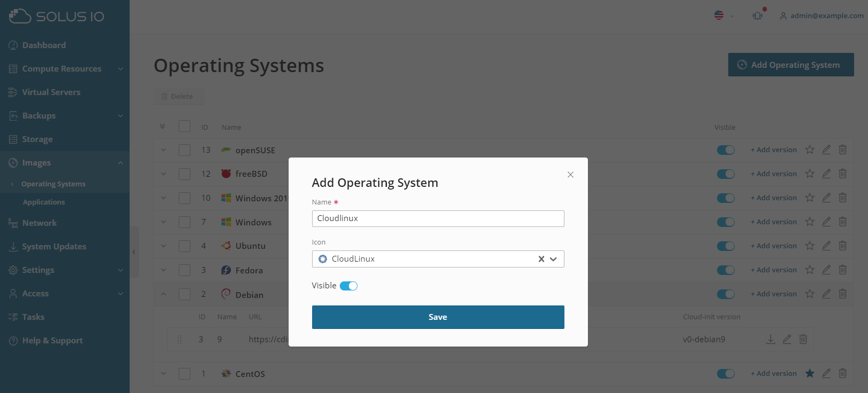Select the Ubuntu row checkbox
Screen dimensions: 868x393
[x=185, y=246]
